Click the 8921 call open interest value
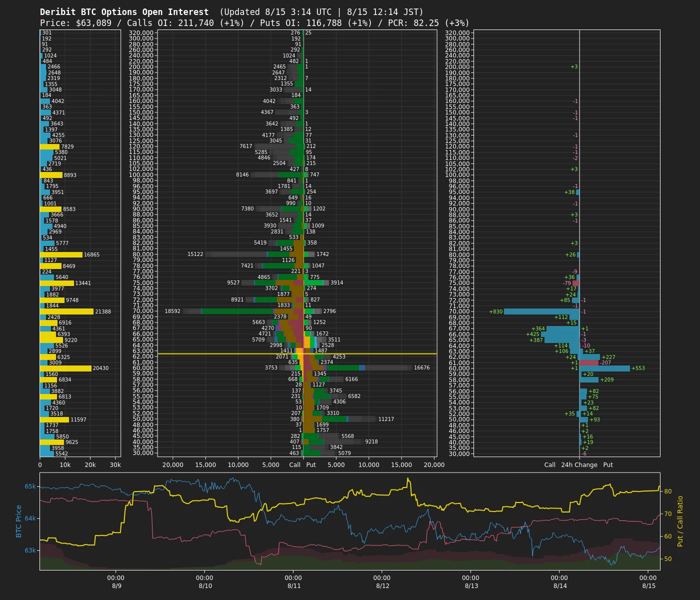 pyautogui.click(x=237, y=299)
